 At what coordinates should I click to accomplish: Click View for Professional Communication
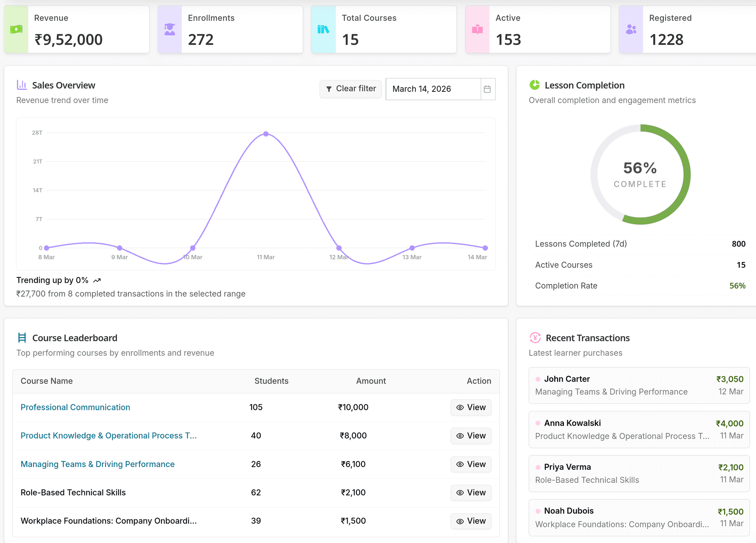tap(471, 407)
